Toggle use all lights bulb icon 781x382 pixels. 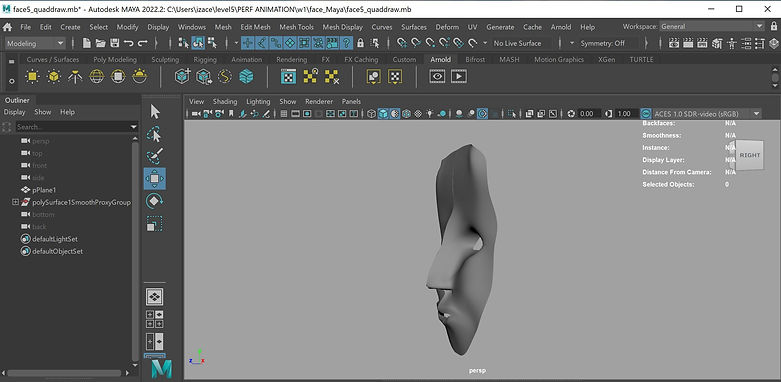430,114
